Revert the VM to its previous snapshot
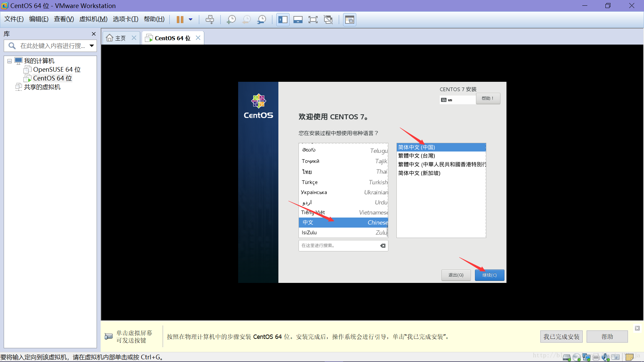644x362 pixels. point(247,19)
